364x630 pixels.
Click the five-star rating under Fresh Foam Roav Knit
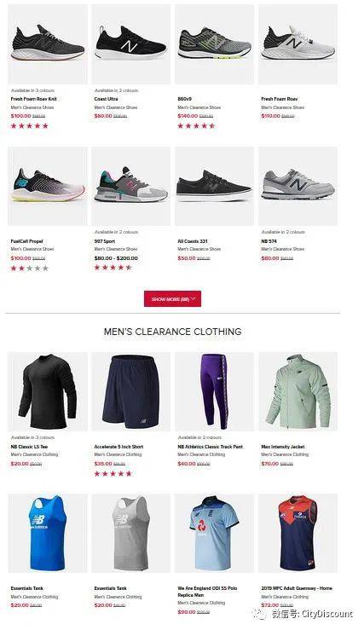[x=29, y=126]
